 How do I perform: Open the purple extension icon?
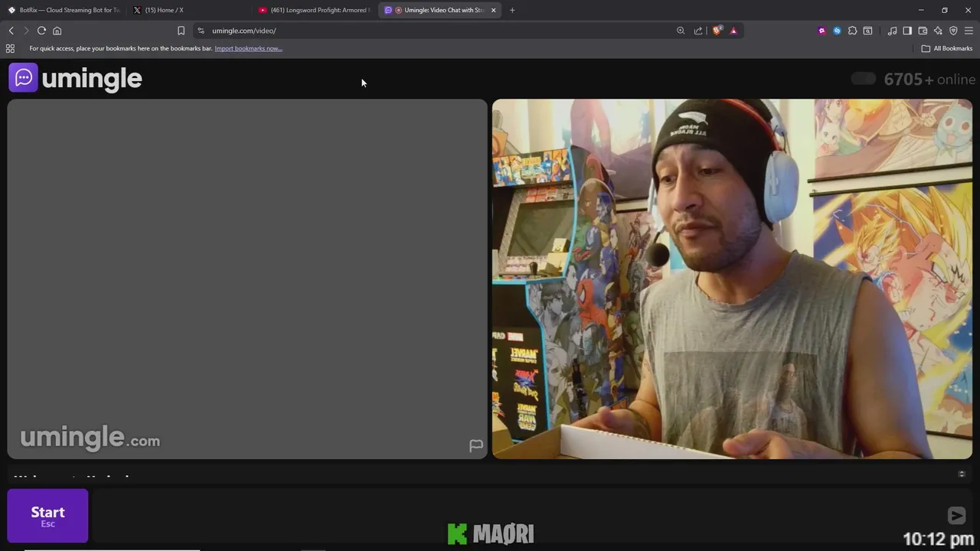click(x=822, y=31)
